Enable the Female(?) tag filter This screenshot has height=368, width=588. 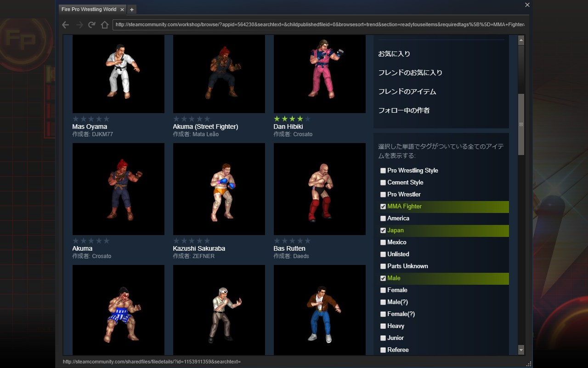(383, 314)
